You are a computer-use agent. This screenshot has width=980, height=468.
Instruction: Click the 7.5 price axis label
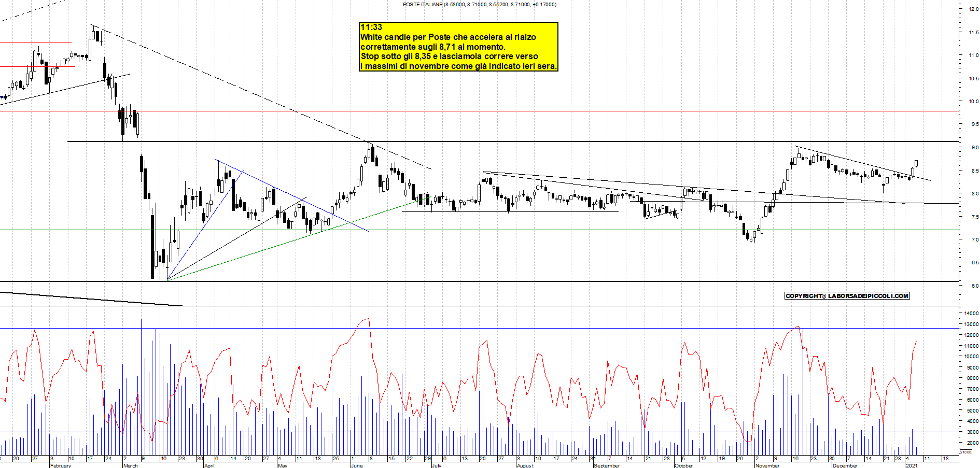pos(975,217)
